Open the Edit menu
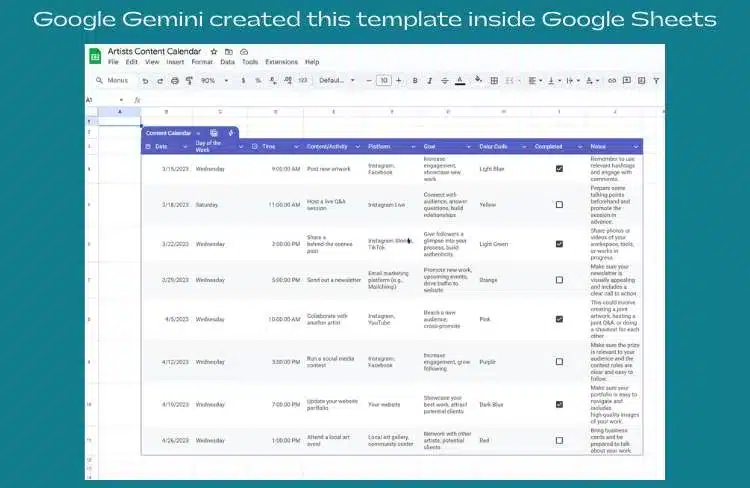This screenshot has width=750, height=488. [x=132, y=62]
